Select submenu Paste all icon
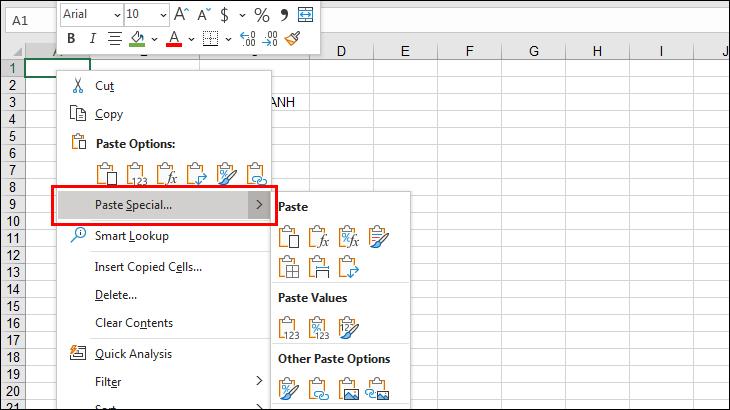This screenshot has height=410, width=730. [x=289, y=237]
